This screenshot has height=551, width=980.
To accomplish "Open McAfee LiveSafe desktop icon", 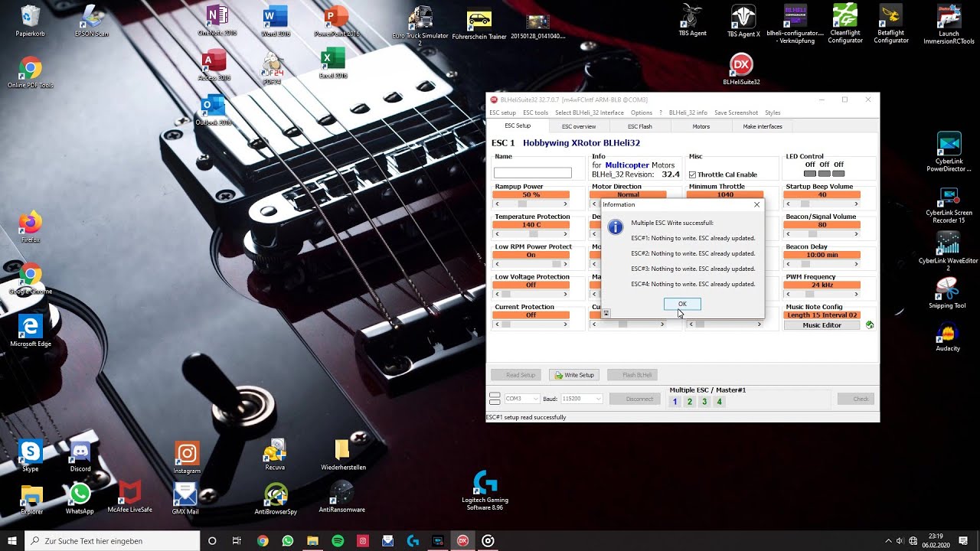I will pos(130,497).
